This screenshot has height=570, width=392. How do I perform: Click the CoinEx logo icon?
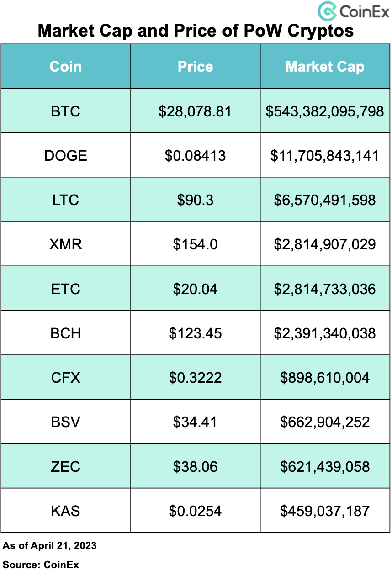pos(327,11)
